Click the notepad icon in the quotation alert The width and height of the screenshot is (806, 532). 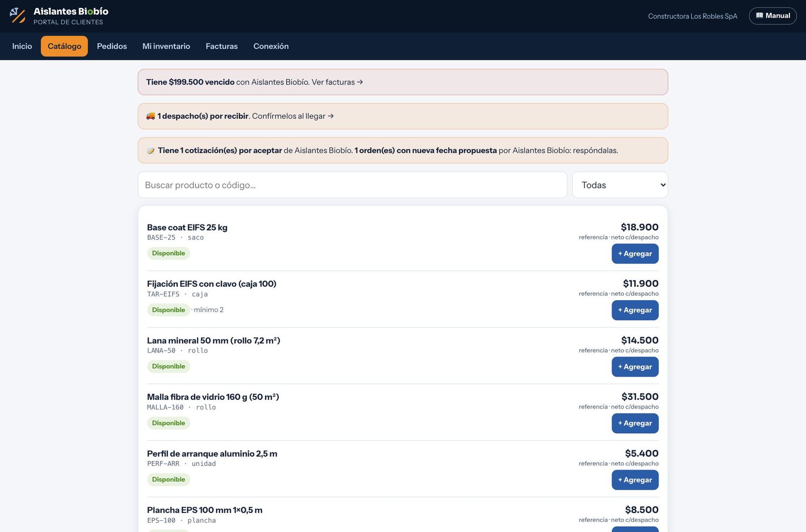[151, 151]
